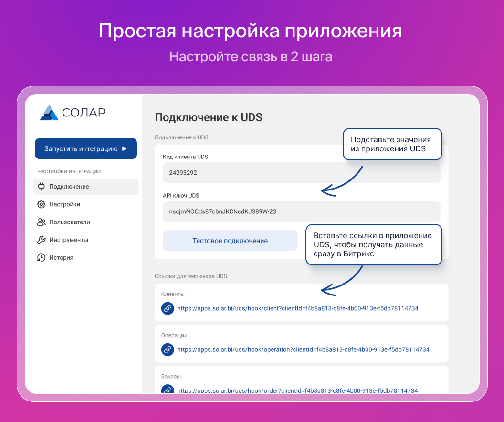Screen dimensions: 504x422
Task: Open the Настройки menu item
Action: [x=86, y=204]
